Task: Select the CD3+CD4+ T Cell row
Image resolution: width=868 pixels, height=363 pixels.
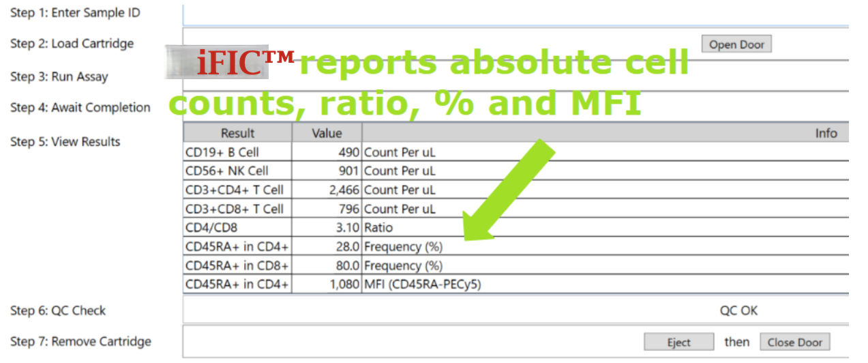Action: 516,190
